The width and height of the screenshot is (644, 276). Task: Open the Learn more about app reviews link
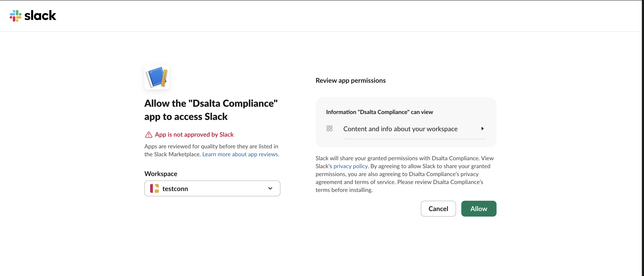click(241, 154)
